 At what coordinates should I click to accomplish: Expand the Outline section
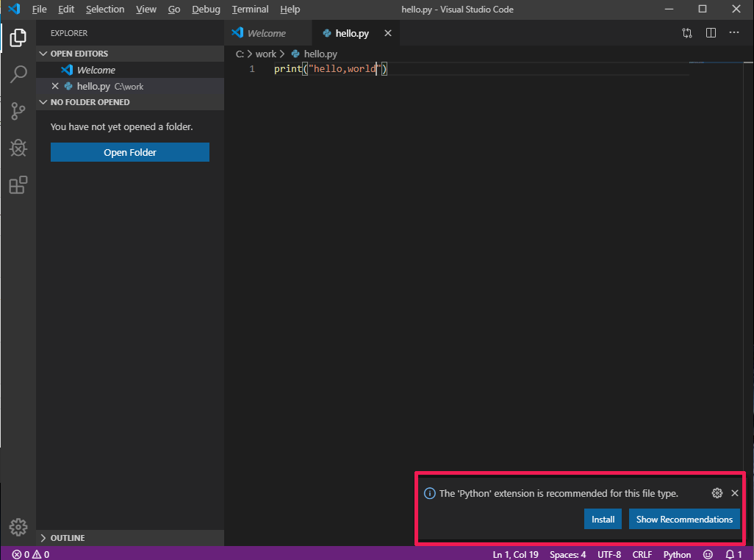click(x=43, y=538)
